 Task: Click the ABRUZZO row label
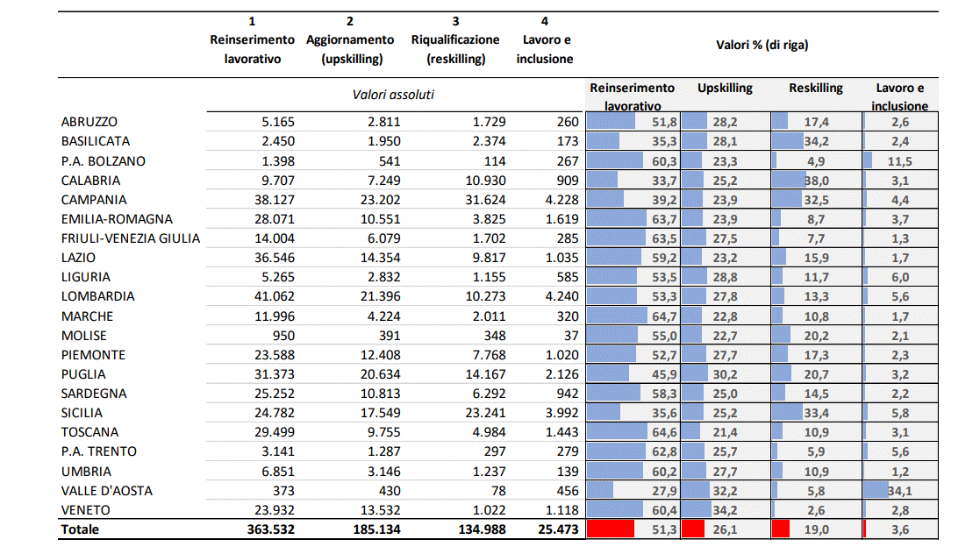click(89, 122)
